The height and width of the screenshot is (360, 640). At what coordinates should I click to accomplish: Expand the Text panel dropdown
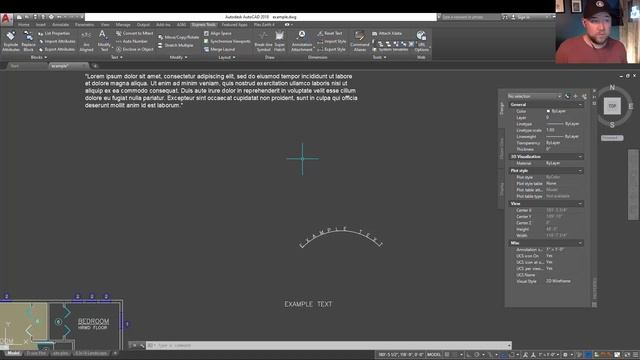pyautogui.click(x=117, y=58)
